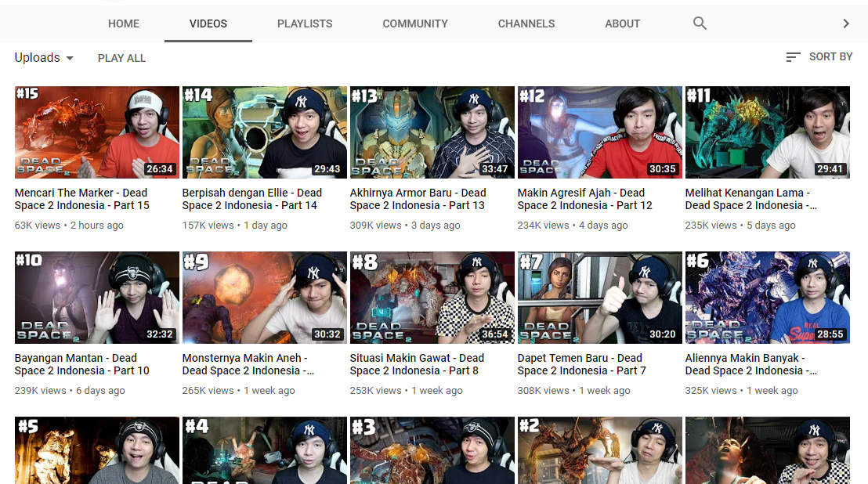Open title 'Bayangan Mantan' Part 10

[x=82, y=364]
